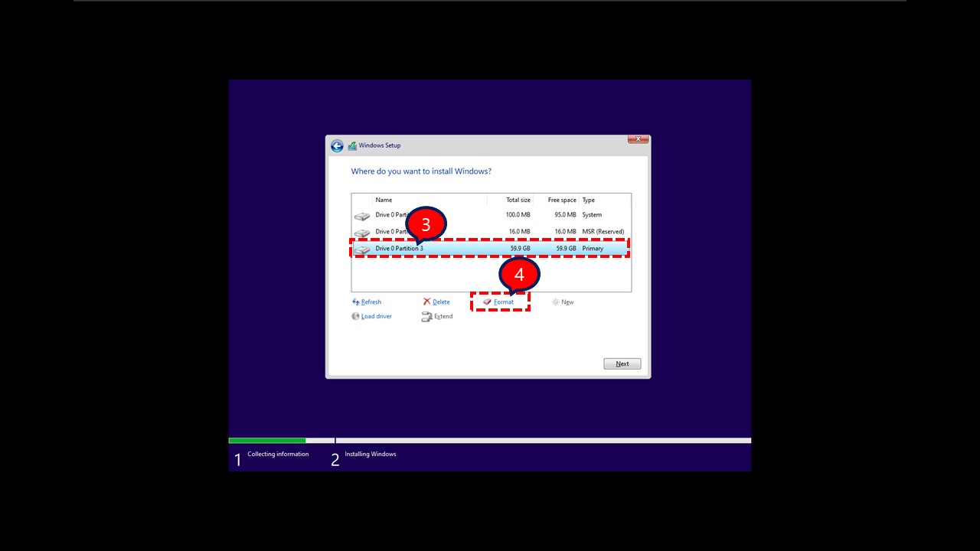
Task: Format the selected partition
Action: click(498, 302)
